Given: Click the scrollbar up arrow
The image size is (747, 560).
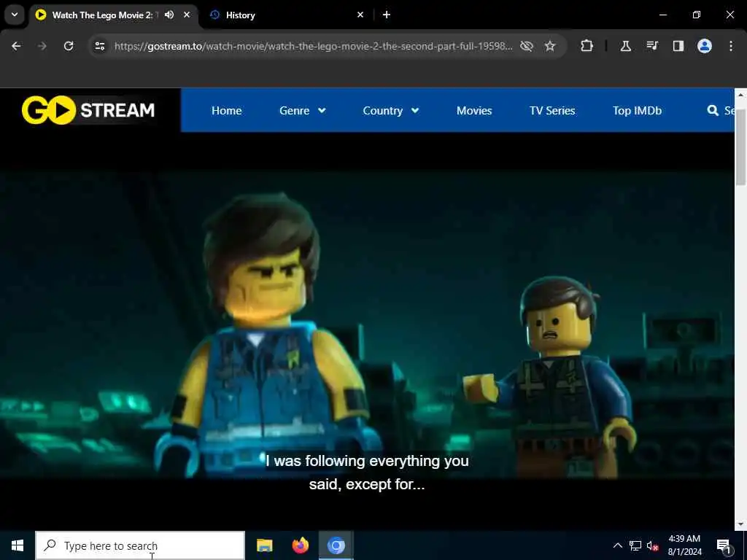Looking at the screenshot, I should pos(740,95).
